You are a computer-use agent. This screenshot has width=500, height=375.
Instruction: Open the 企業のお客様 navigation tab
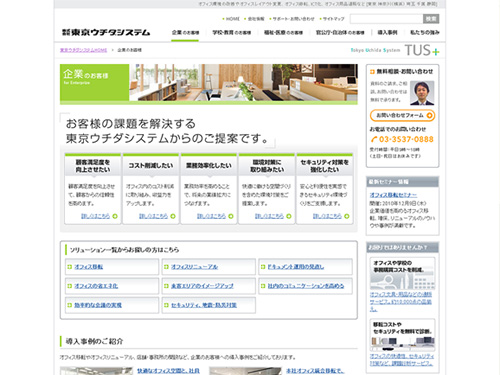point(185,32)
